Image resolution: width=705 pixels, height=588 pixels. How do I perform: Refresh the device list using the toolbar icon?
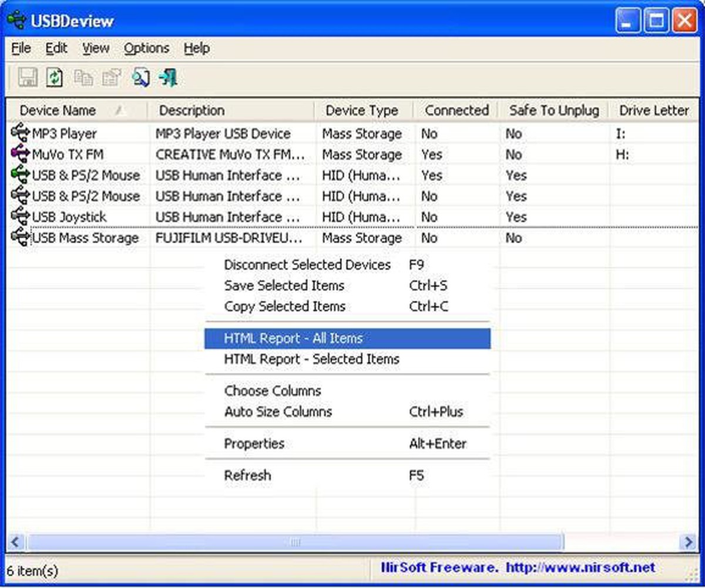(54, 77)
